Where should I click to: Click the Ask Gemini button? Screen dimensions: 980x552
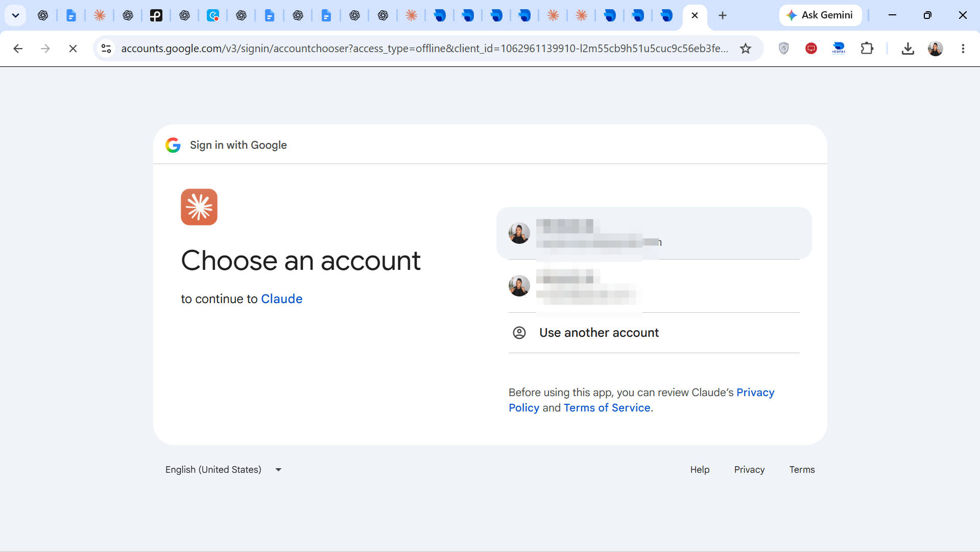(x=820, y=15)
